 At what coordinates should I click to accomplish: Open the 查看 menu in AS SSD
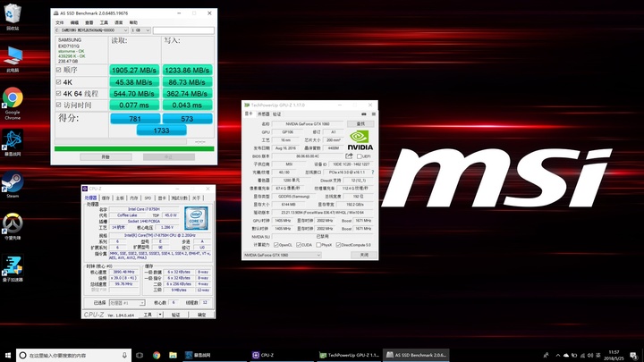89,22
